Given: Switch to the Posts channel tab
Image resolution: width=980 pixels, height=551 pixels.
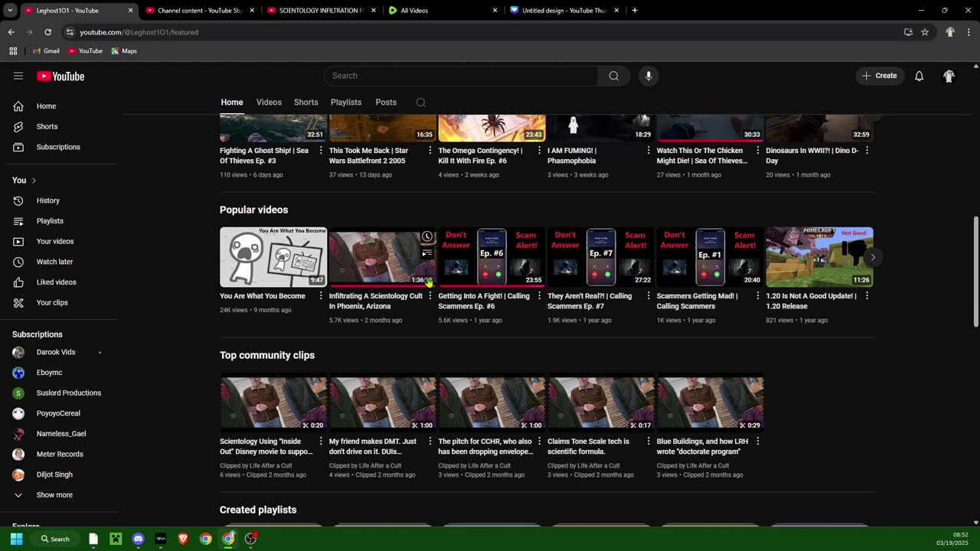Looking at the screenshot, I should tap(386, 103).
